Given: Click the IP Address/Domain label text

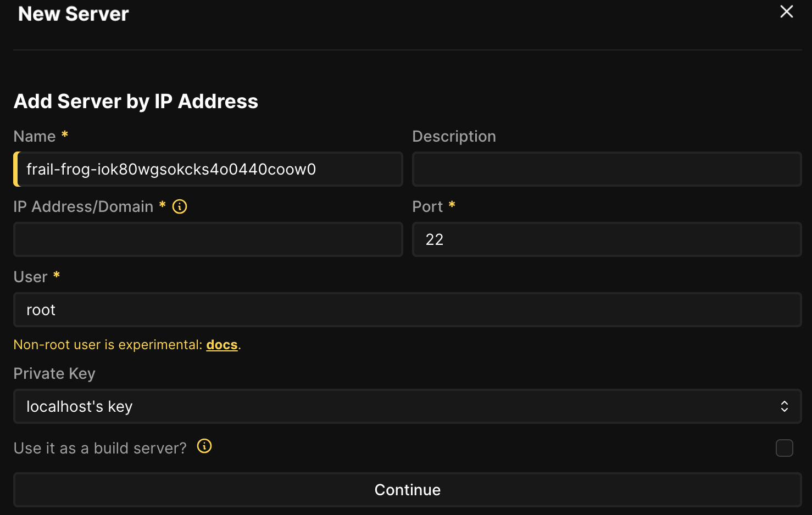Looking at the screenshot, I should click(84, 206).
